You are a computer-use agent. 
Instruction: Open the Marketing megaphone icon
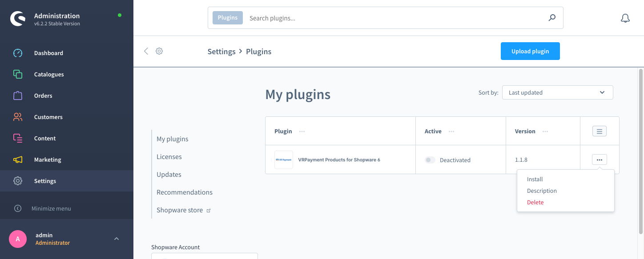pos(17,159)
